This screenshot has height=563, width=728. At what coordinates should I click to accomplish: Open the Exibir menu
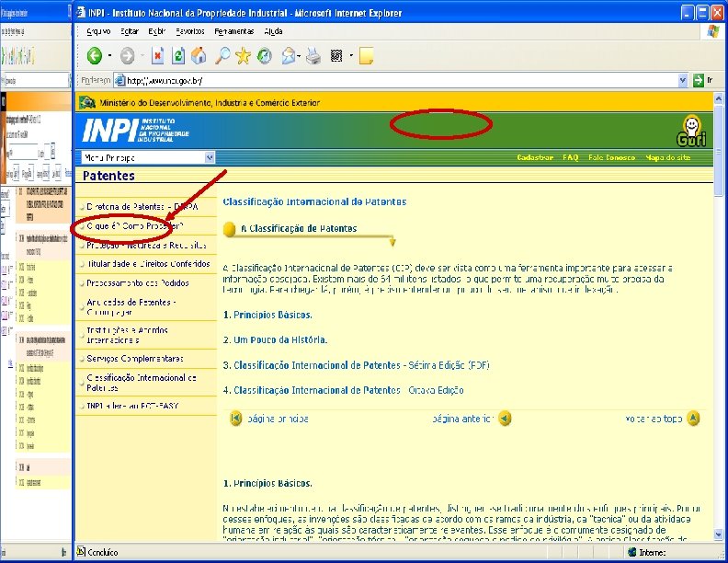(x=157, y=31)
